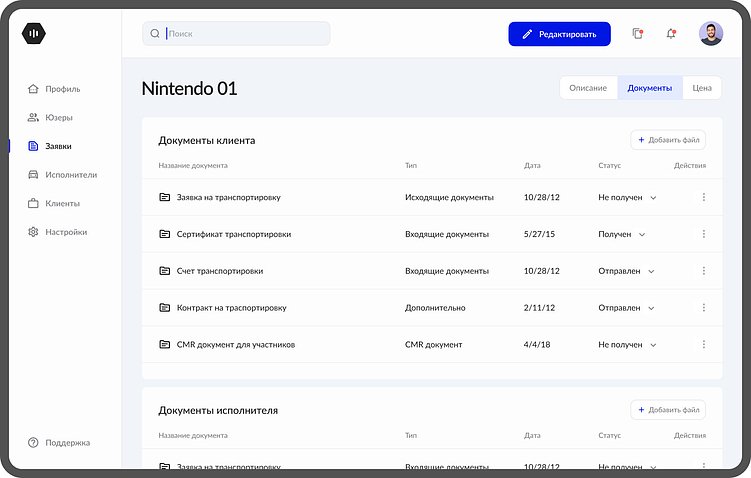Expand status dropdown for Заявка на транспортировку
This screenshot has width=751, height=478.
click(x=653, y=198)
